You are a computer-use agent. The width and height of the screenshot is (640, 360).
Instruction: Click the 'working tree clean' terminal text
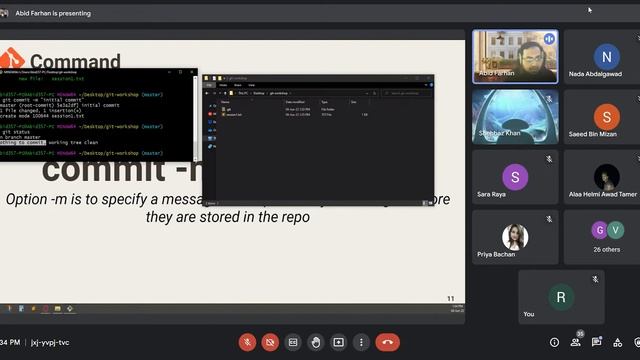point(73,142)
